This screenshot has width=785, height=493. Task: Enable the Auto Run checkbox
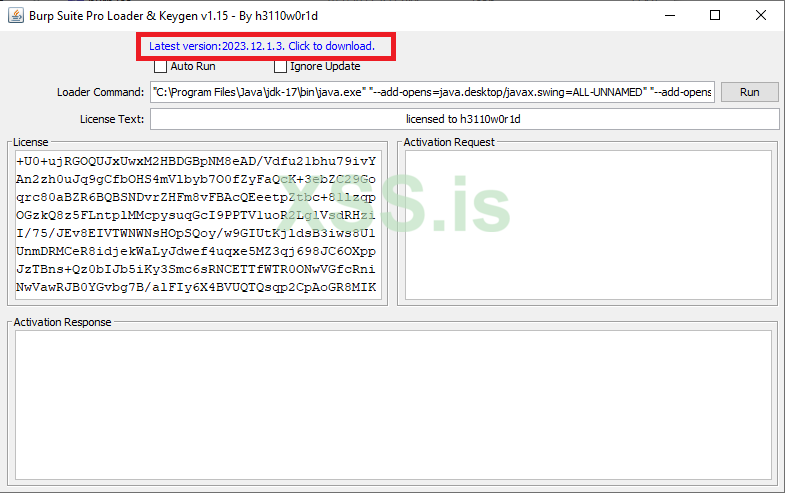160,66
